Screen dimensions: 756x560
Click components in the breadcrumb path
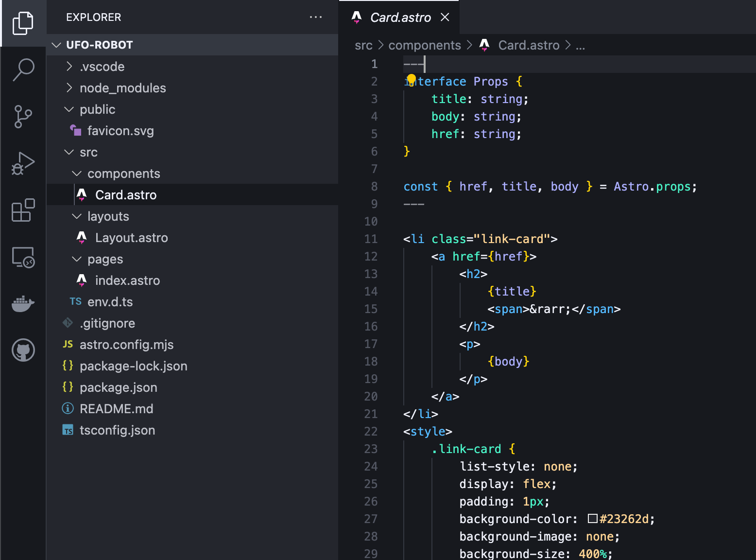point(424,45)
